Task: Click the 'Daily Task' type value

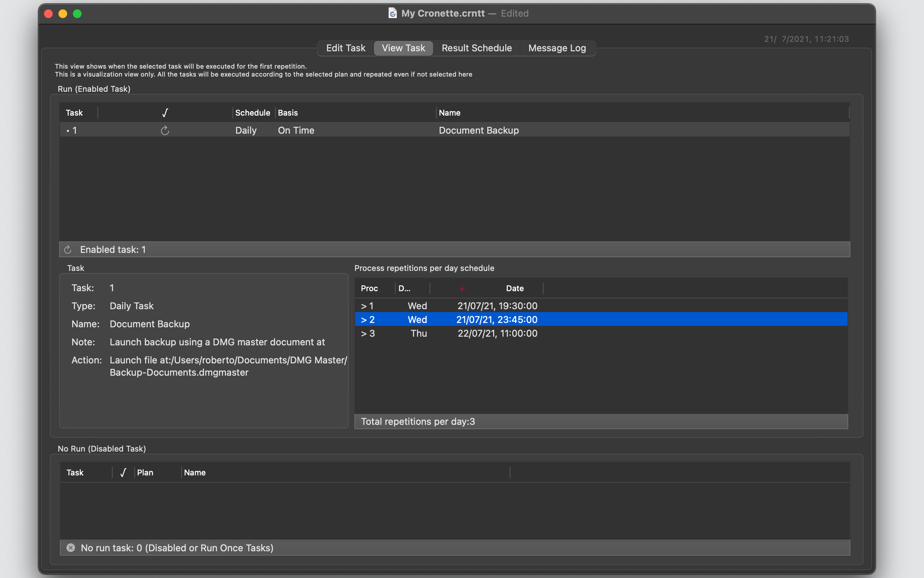Action: pyautogui.click(x=131, y=306)
